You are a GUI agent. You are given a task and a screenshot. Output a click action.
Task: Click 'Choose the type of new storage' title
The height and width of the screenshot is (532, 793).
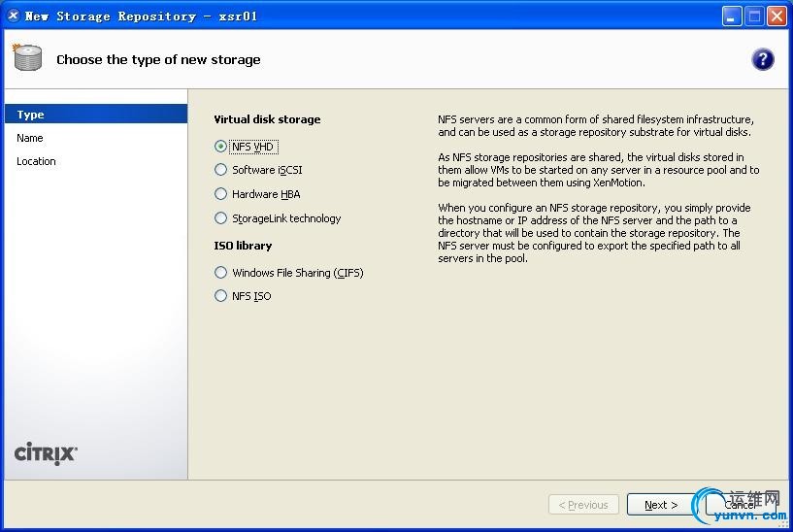click(x=158, y=59)
